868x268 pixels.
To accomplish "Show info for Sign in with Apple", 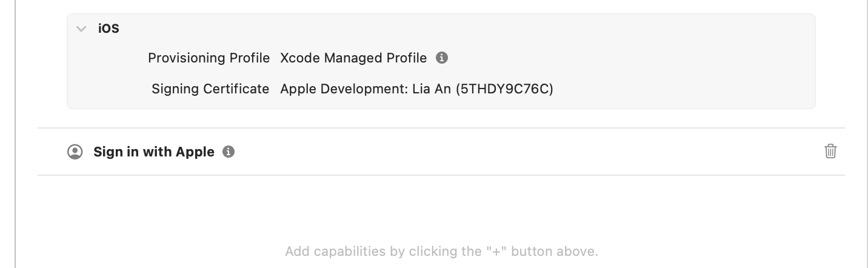I will point(229,152).
